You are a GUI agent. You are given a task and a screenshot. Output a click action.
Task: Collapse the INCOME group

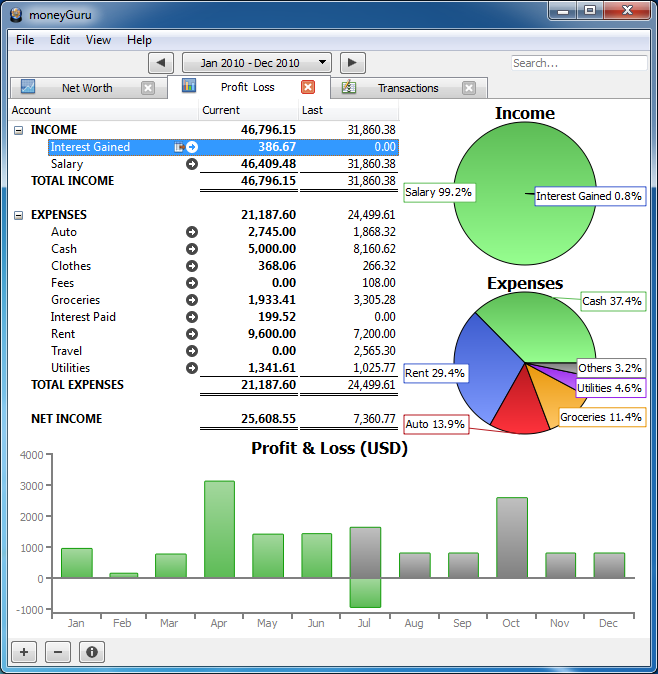click(18, 130)
